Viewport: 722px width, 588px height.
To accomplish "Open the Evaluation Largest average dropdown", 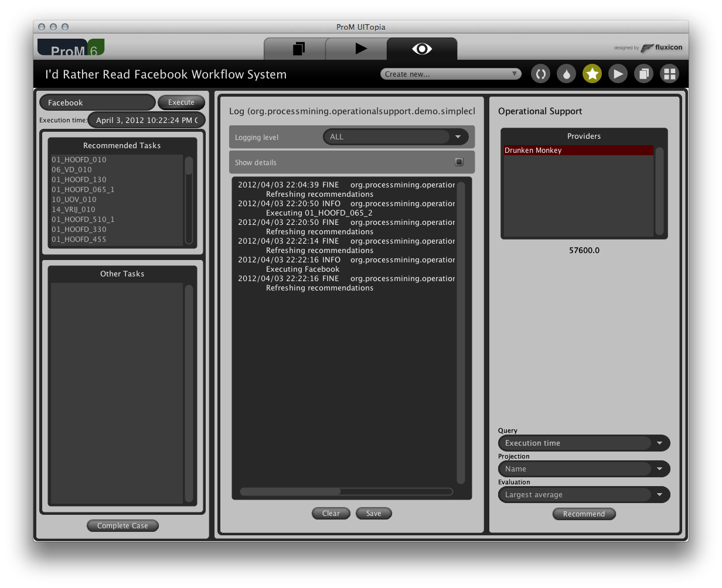I will click(x=584, y=495).
